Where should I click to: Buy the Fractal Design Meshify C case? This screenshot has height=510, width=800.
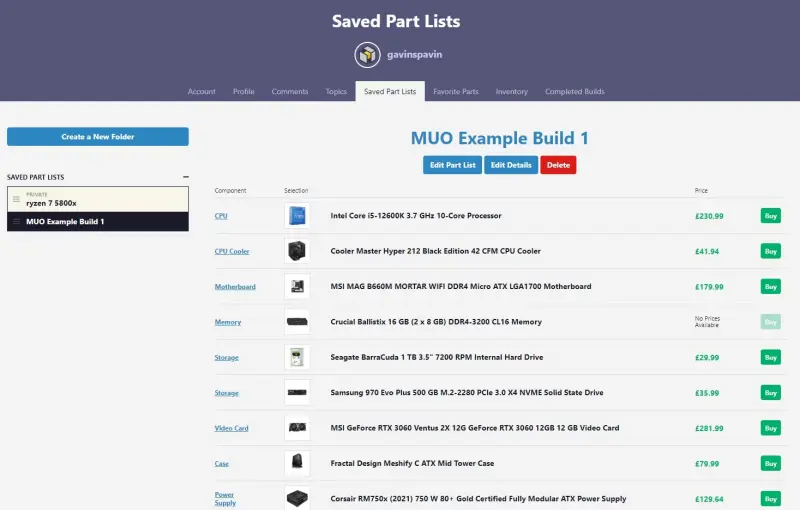click(x=770, y=464)
